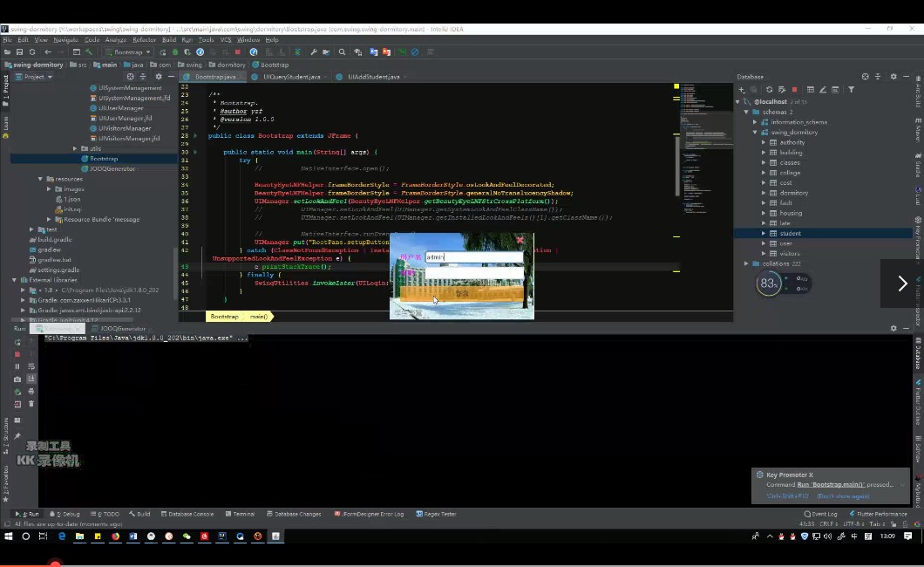The width and height of the screenshot is (924, 567).
Task: Expand the student table node
Action: [x=764, y=234]
